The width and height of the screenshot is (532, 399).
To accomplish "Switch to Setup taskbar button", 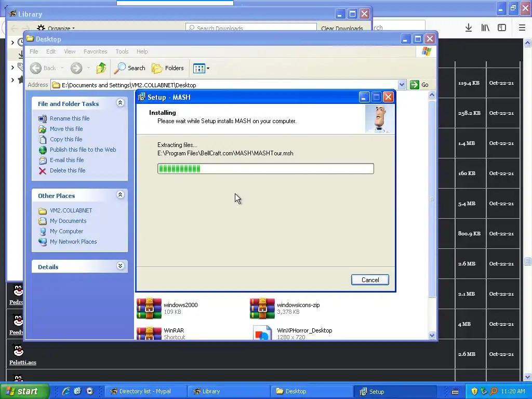I will [x=395, y=391].
